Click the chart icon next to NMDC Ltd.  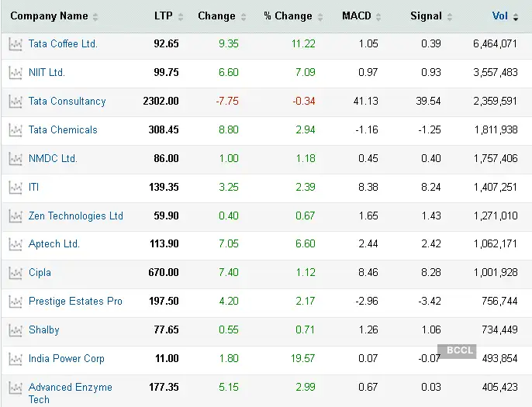coord(16,159)
